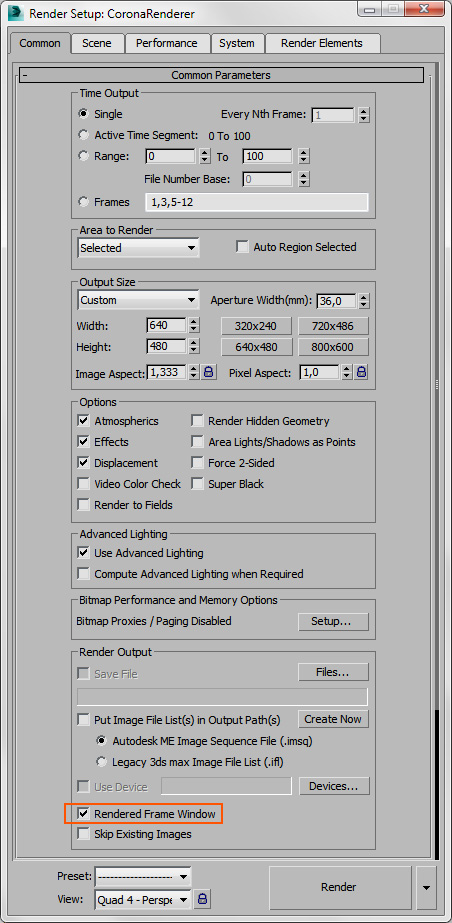This screenshot has width=452, height=923.
Task: Open the Area to Render dropdown
Action: point(138,248)
